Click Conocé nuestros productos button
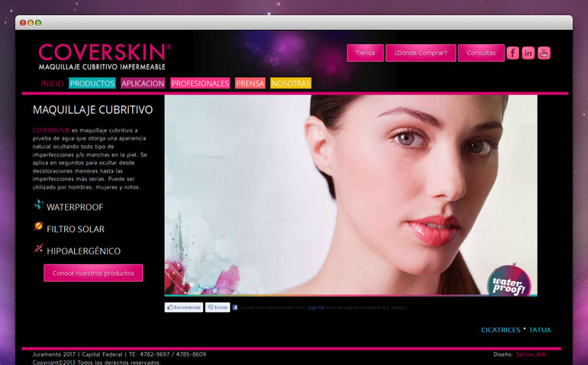This screenshot has height=365, width=588. (93, 273)
